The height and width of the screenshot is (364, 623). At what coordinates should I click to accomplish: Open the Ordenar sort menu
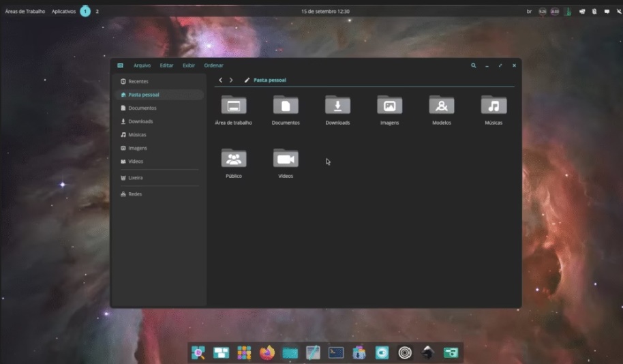[213, 65]
